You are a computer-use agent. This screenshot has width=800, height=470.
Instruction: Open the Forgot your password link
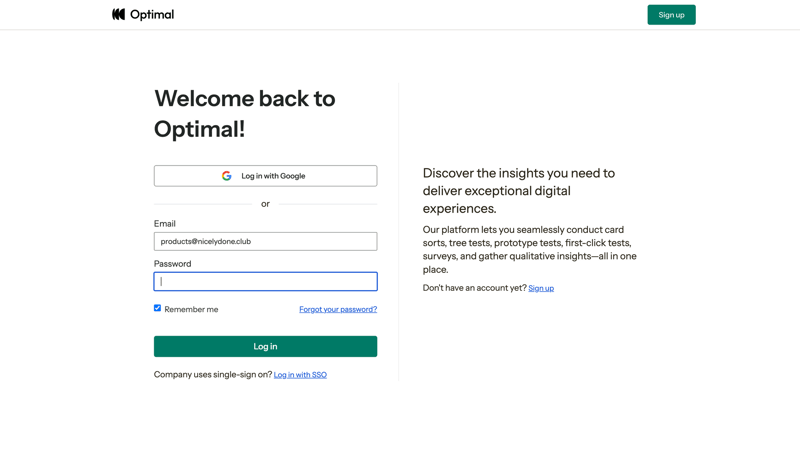coord(338,310)
